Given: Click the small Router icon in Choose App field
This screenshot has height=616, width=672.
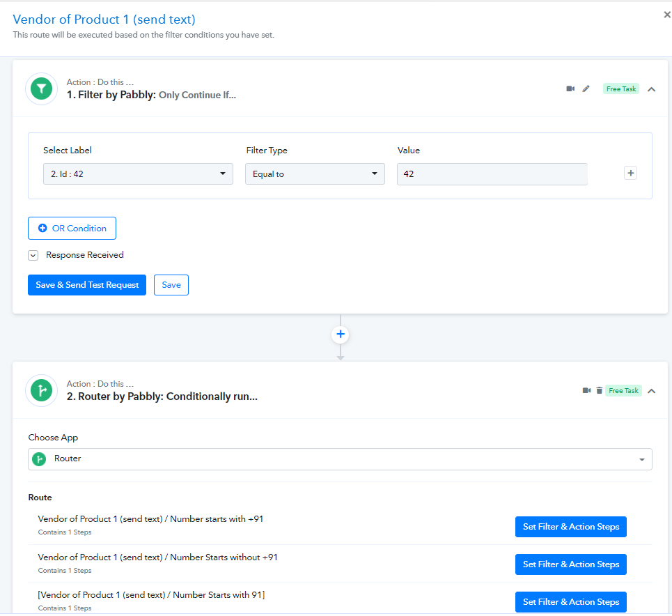Looking at the screenshot, I should pos(40,459).
